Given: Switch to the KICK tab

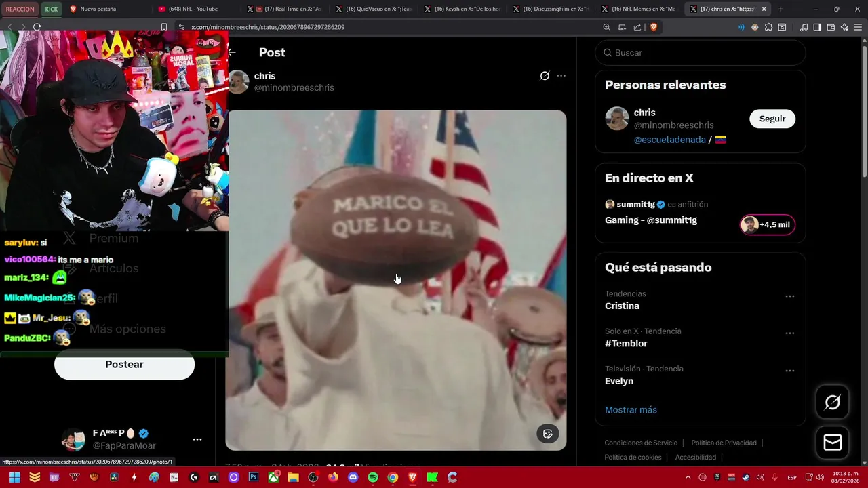Looking at the screenshot, I should [x=52, y=9].
